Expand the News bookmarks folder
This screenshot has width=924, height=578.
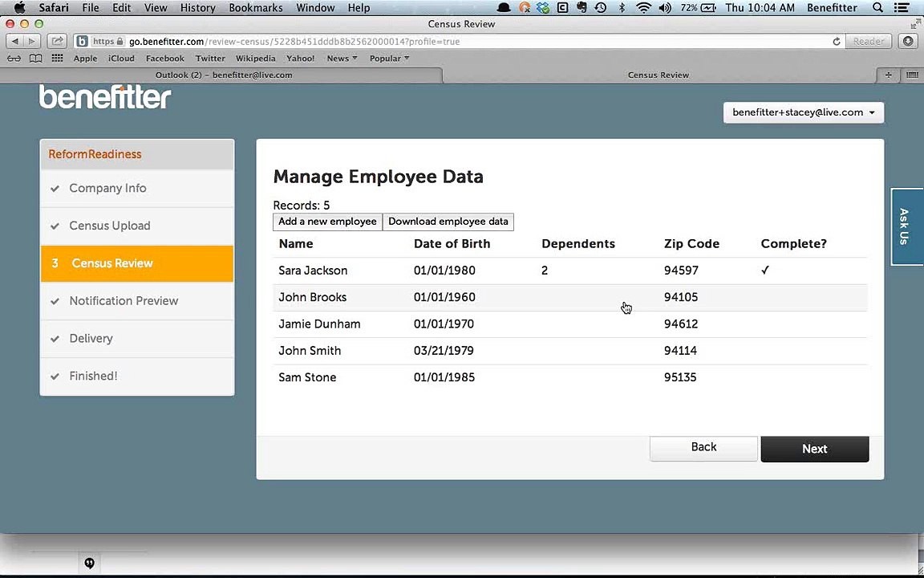(x=342, y=59)
